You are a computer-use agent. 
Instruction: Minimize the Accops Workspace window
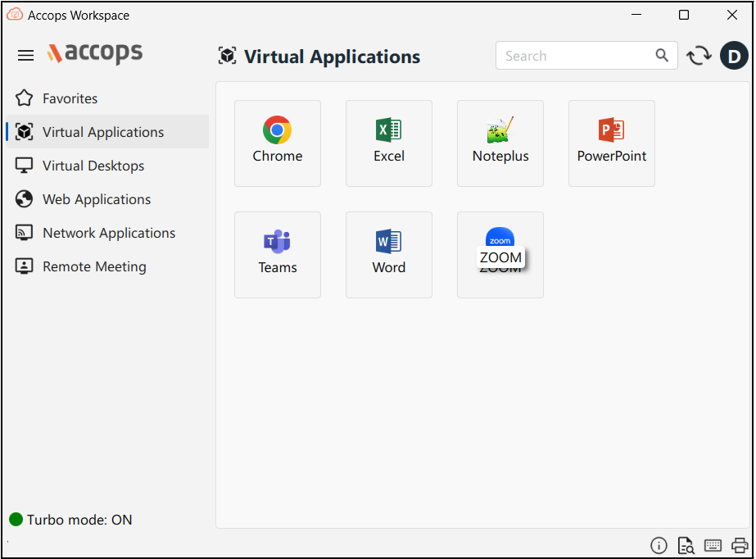click(636, 15)
